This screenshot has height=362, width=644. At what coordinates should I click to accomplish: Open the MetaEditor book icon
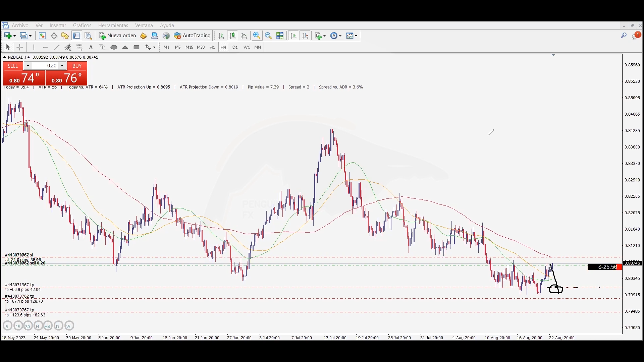143,36
